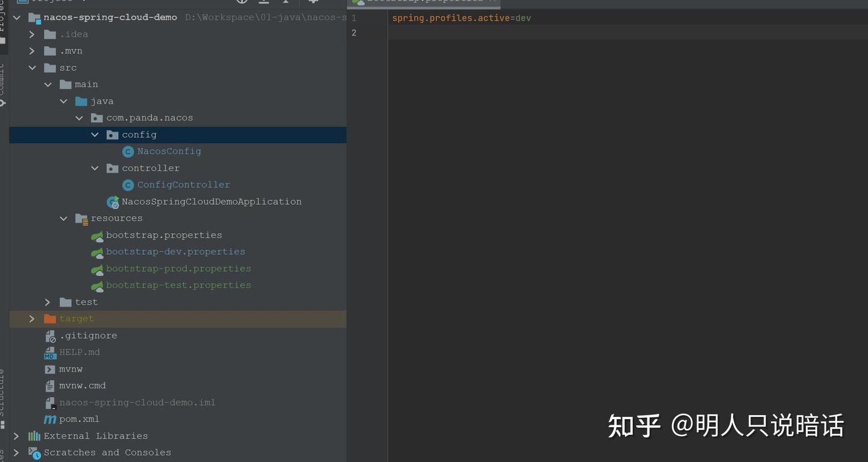Click the Scratches and Consoles icon
Viewport: 868px width, 462px height.
click(34, 453)
